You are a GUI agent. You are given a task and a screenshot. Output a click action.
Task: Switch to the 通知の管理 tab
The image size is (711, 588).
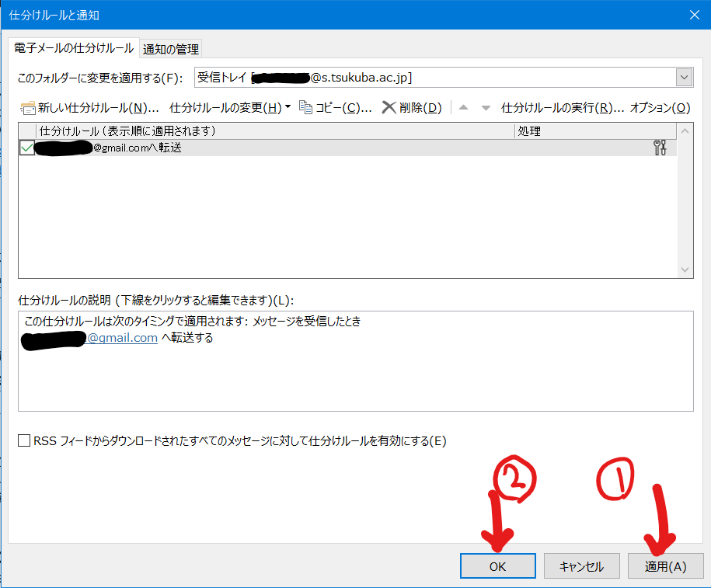pos(170,48)
